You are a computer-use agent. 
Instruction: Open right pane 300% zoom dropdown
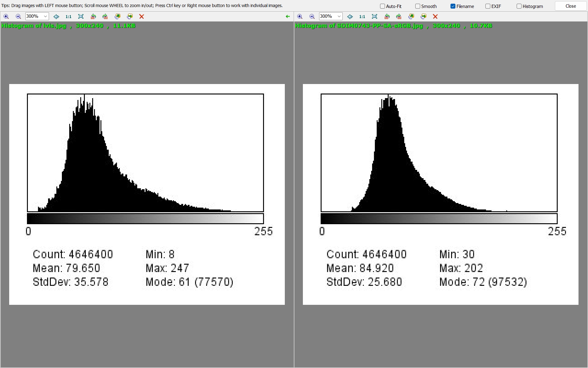(x=339, y=17)
